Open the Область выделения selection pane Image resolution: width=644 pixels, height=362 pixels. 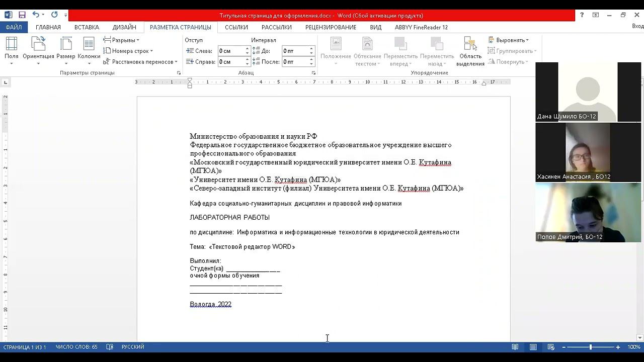470,51
